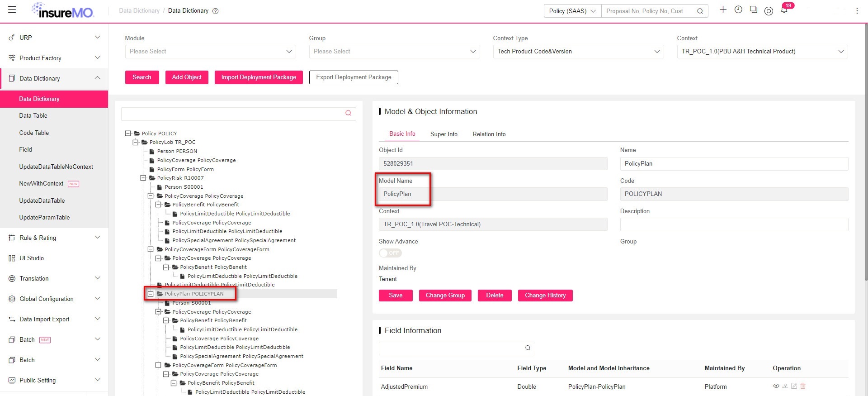Click edit icon for AdjustedPremium row
The height and width of the screenshot is (396, 868).
[794, 386]
